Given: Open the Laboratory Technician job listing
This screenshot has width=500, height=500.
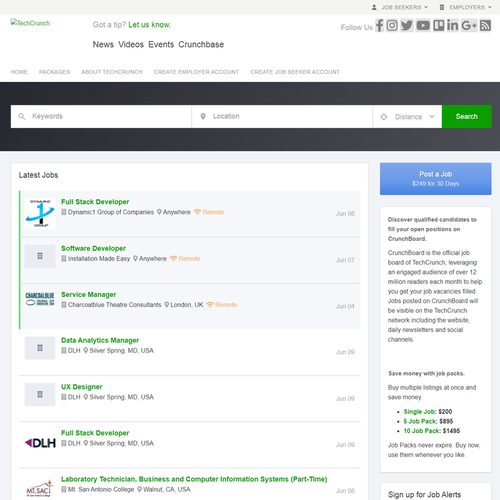Looking at the screenshot, I should pyautogui.click(x=194, y=479).
